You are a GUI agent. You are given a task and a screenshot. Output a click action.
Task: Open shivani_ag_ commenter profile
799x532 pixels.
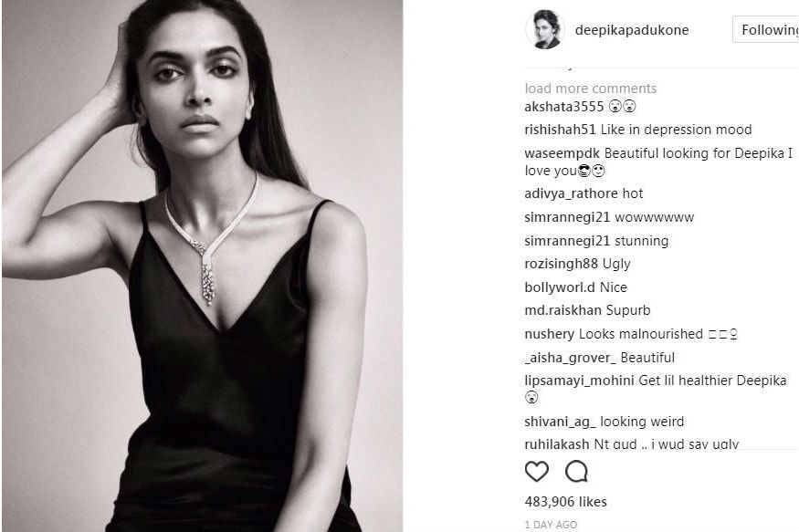(560, 422)
